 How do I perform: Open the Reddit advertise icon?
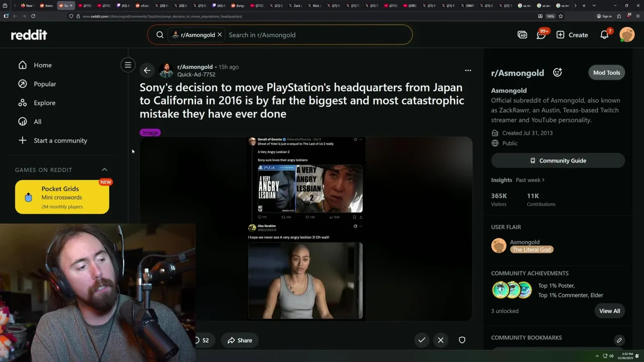(522, 35)
